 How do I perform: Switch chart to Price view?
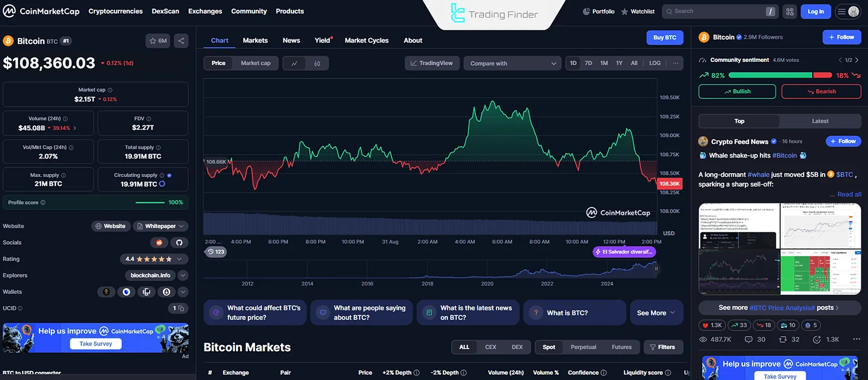219,64
